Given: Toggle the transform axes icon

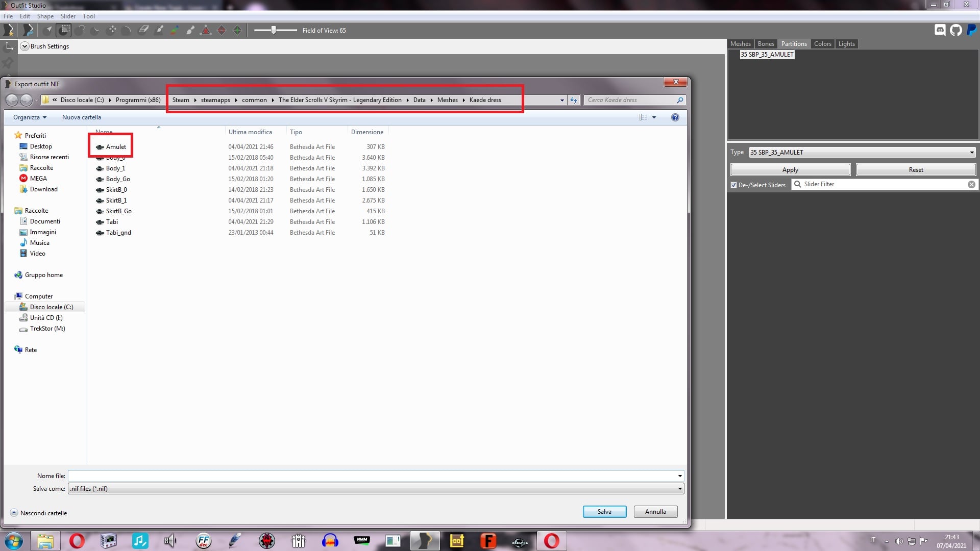Looking at the screenshot, I should coord(9,46).
